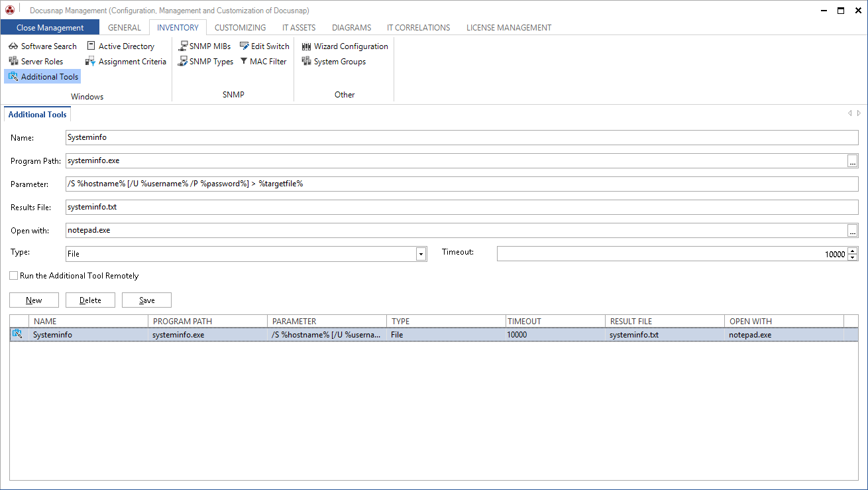Click the Delete button
The height and width of the screenshot is (490, 868).
(x=90, y=300)
